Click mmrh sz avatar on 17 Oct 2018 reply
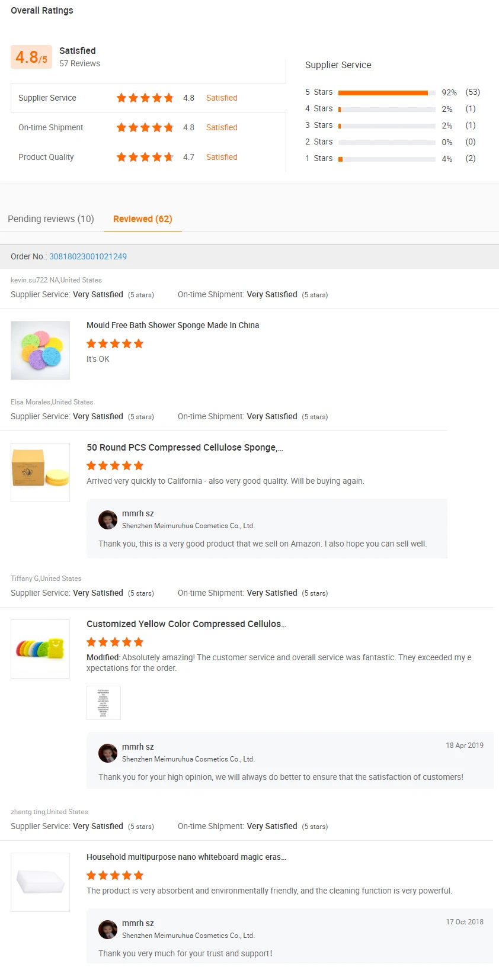Viewport: 499px width, 980px height. point(108,930)
